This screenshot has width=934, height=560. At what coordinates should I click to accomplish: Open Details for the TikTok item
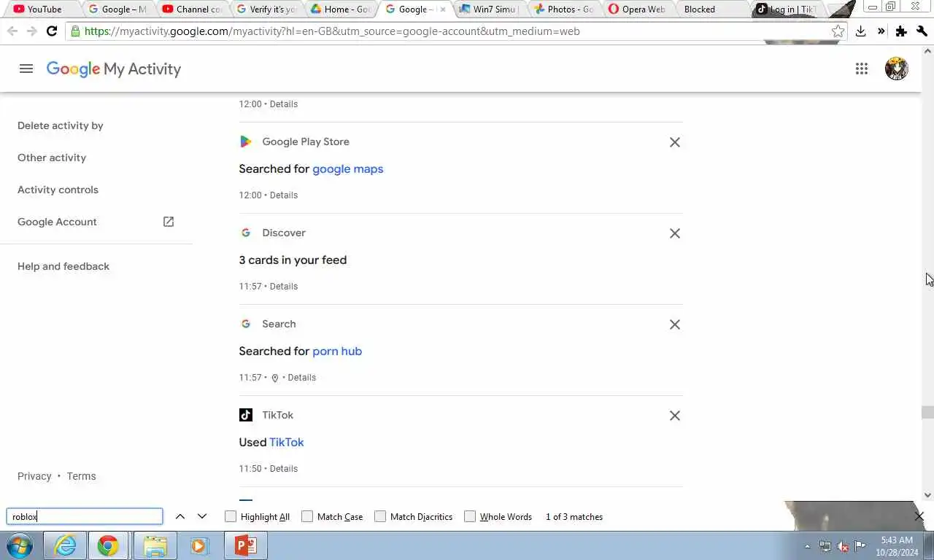tap(284, 469)
